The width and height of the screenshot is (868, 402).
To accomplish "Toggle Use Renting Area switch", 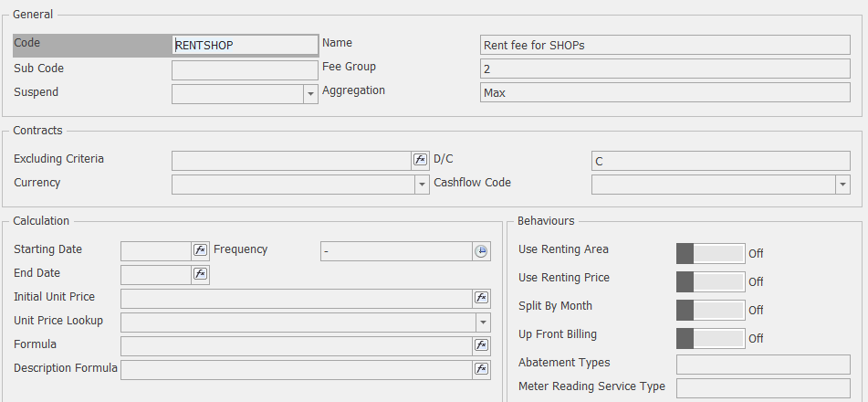I will (x=711, y=254).
